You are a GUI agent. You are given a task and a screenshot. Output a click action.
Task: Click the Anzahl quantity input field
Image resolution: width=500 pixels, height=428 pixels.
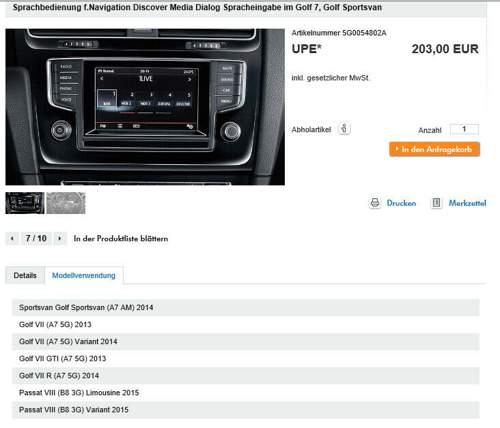[464, 130]
